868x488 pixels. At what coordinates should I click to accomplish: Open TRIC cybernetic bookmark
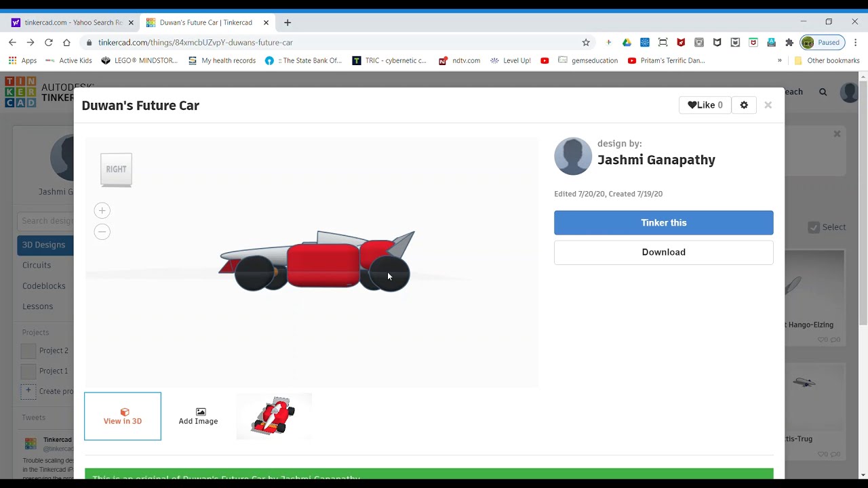[x=389, y=60]
